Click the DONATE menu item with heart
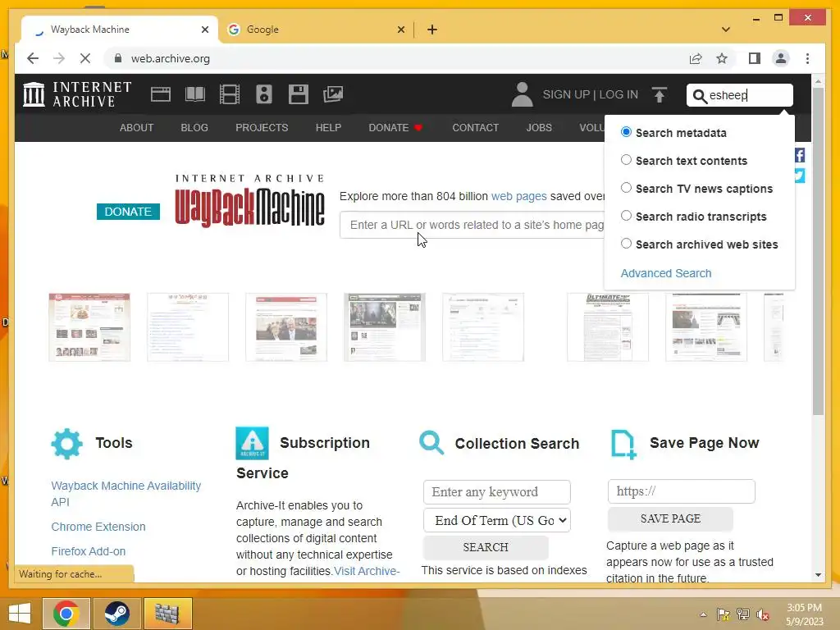Image resolution: width=840 pixels, height=630 pixels. (396, 127)
